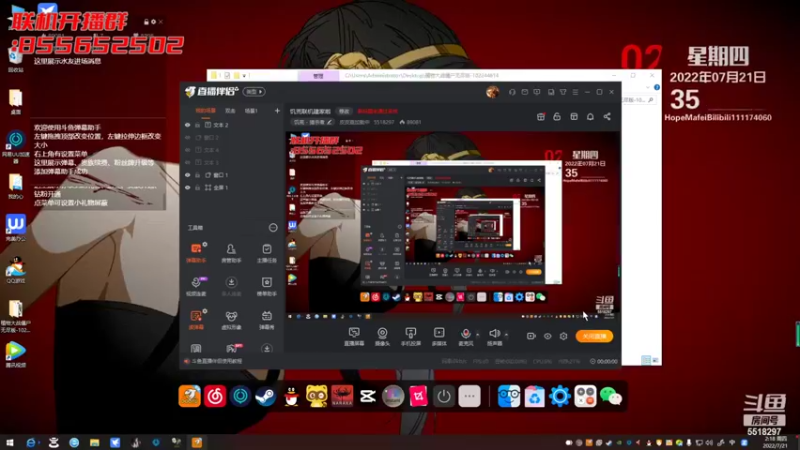
Task: Click the File Explorer window search box
Action: (639, 100)
